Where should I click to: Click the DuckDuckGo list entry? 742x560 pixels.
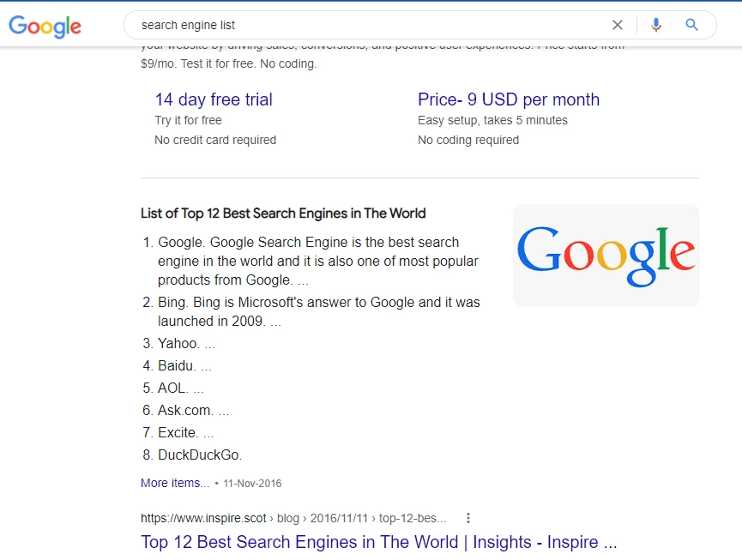(200, 455)
